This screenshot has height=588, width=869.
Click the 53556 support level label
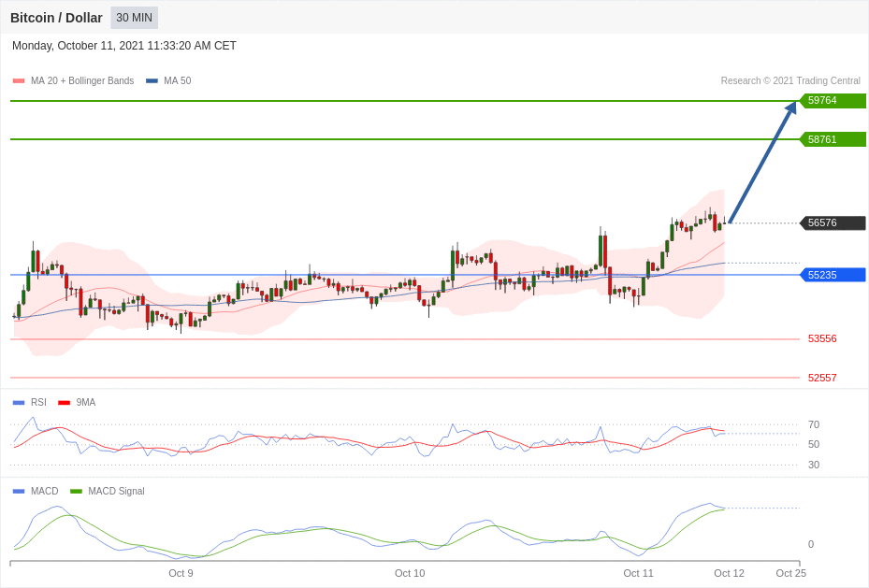pyautogui.click(x=822, y=338)
